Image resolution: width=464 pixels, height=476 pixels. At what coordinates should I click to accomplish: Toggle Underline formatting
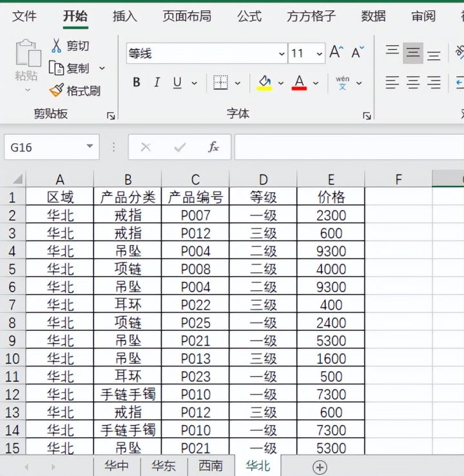[177, 83]
